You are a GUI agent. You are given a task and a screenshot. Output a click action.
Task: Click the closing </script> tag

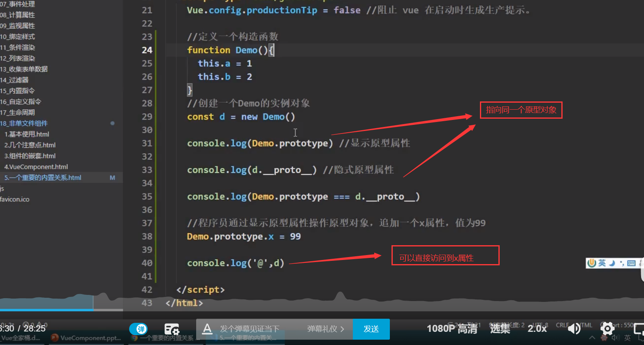point(200,290)
